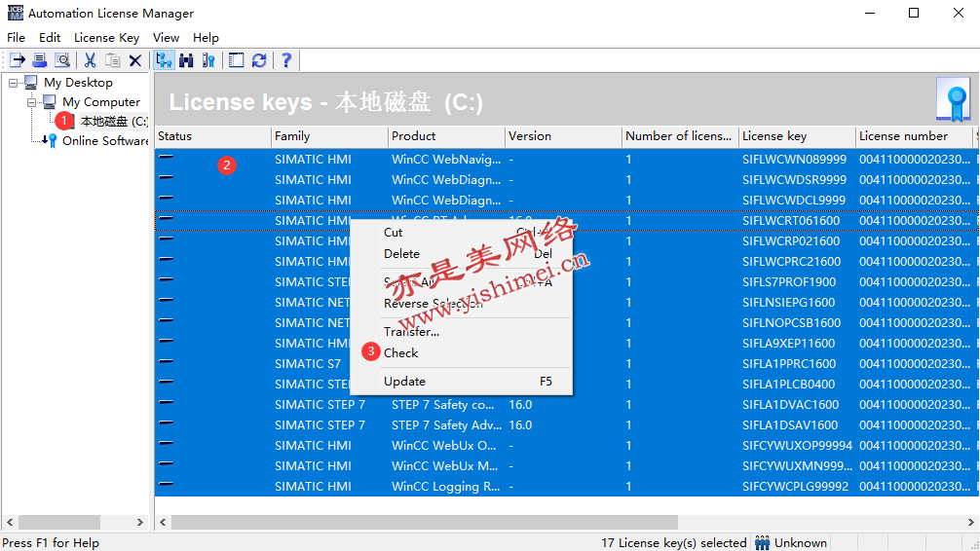Click the license ribbon icon in header banner

pos(954,100)
